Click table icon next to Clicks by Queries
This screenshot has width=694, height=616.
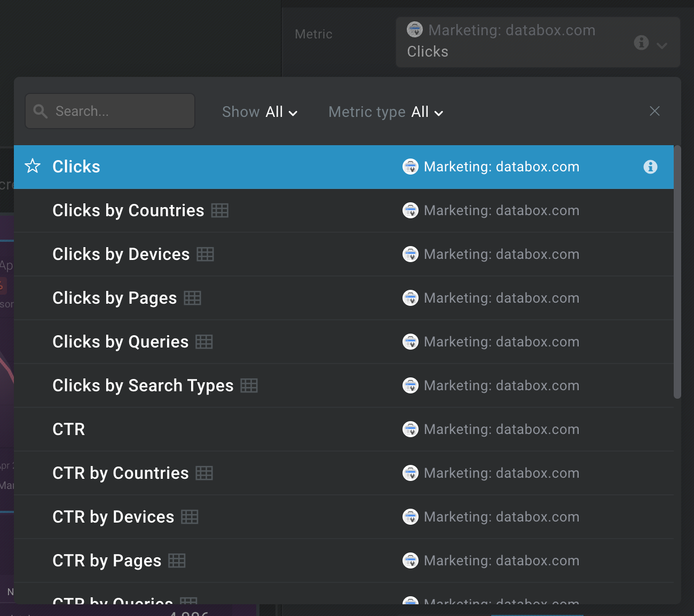(x=204, y=342)
